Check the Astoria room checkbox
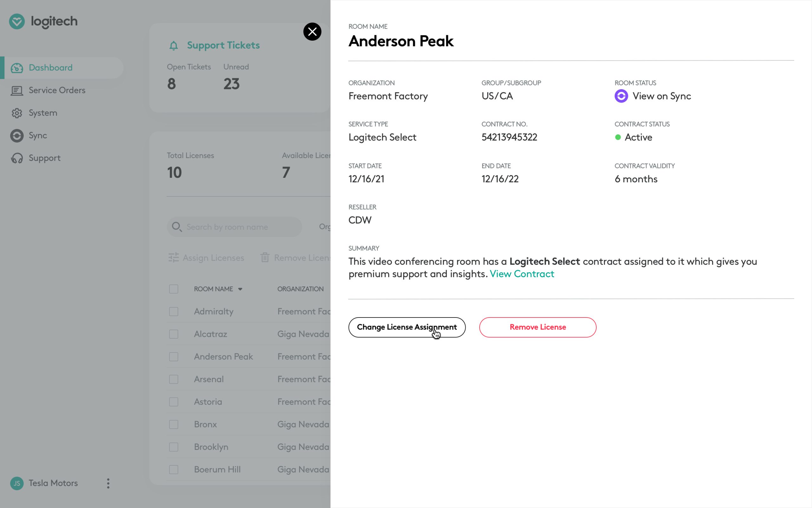This screenshot has height=508, width=812. pyautogui.click(x=174, y=402)
